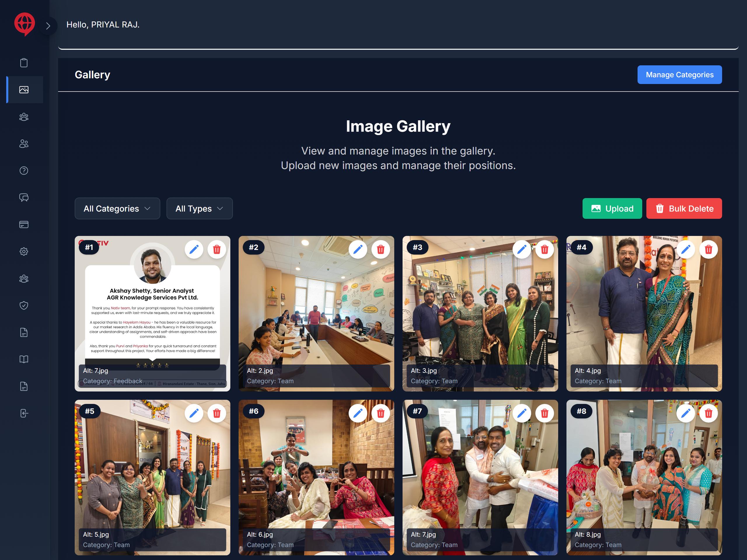Open the settings gear sidebar icon
Screen dimensions: 747x560
pyautogui.click(x=24, y=251)
